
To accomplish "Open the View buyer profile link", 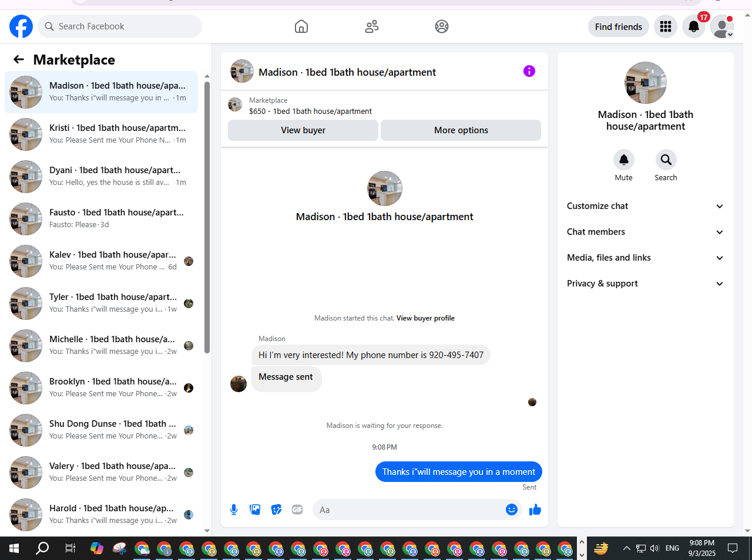I will click(425, 318).
